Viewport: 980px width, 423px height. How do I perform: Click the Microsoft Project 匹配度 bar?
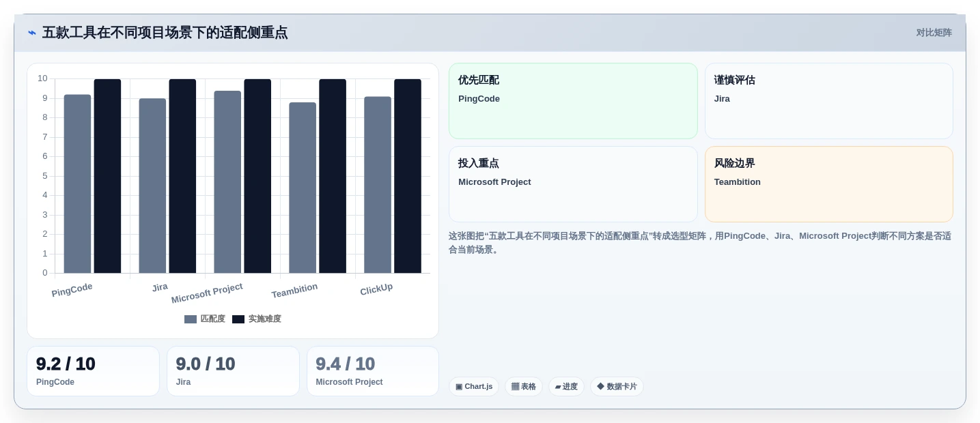227,182
